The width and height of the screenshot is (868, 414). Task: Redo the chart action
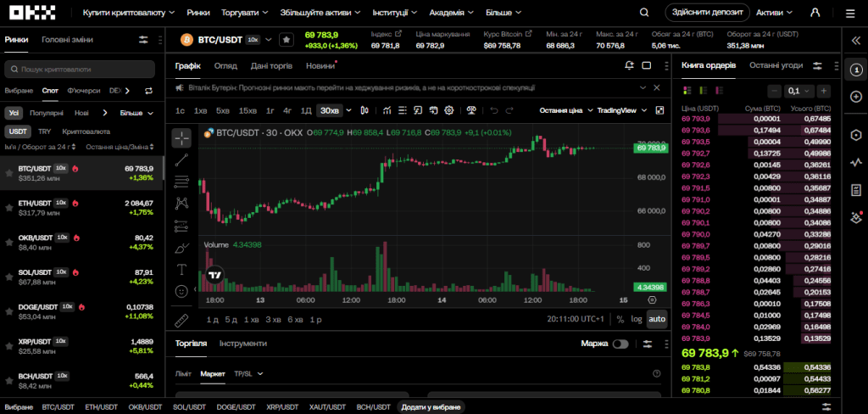coord(509,110)
